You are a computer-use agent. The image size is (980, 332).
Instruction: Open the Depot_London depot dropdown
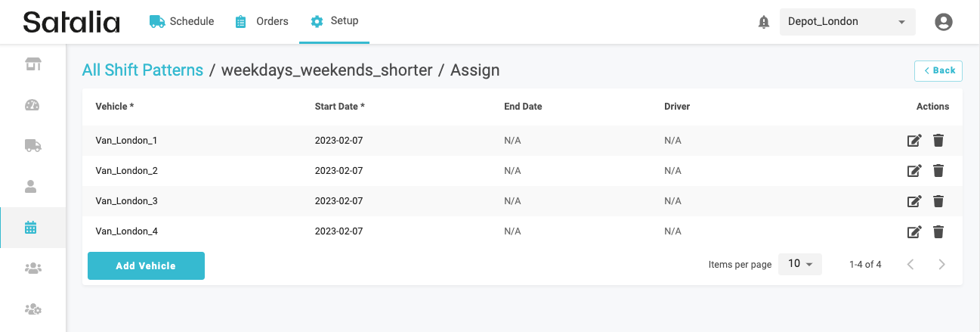pyautogui.click(x=847, y=22)
